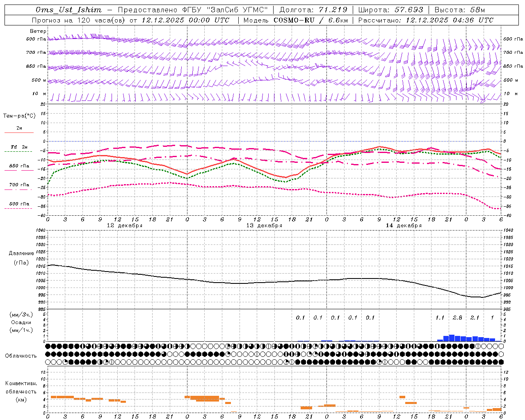The height and width of the screenshot is (420, 525).
Task: Click the 13 декабря date label
Action: coord(264,226)
